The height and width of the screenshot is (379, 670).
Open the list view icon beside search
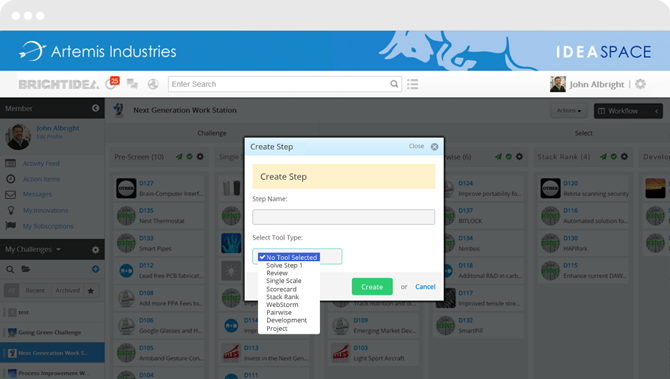(x=412, y=84)
